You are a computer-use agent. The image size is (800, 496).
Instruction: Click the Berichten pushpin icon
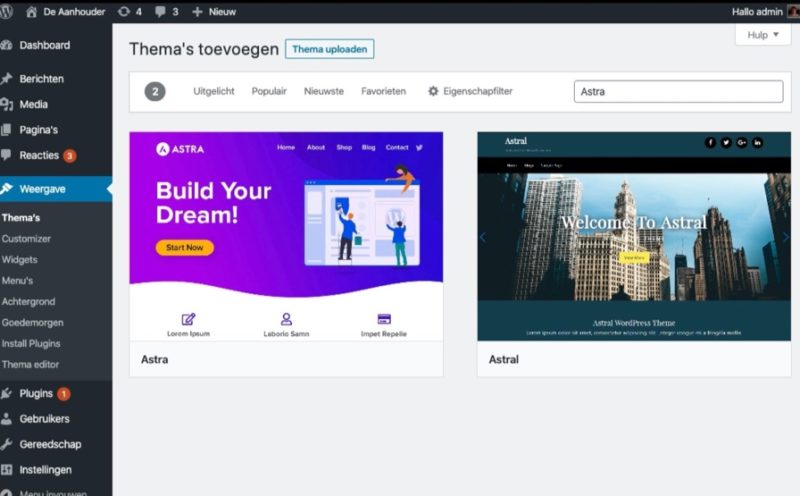pos(6,79)
